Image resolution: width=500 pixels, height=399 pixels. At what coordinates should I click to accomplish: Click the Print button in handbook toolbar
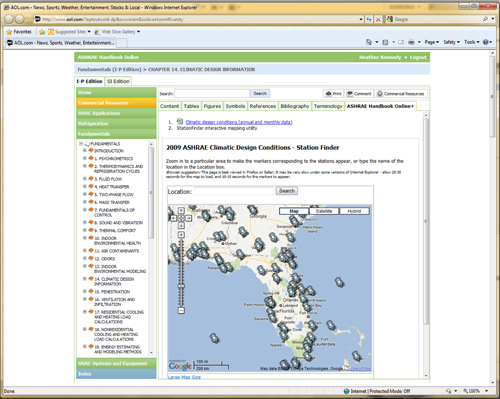click(x=333, y=94)
